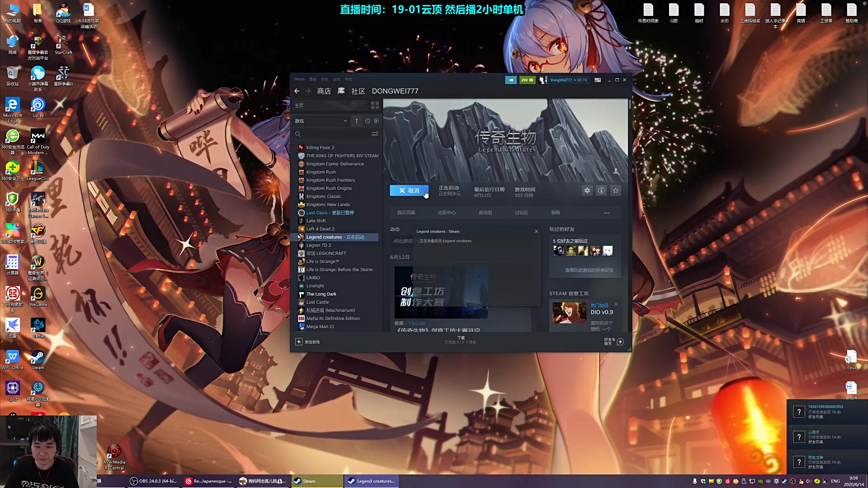
Task: Close the Legend creatures launch dialog
Action: 536,231
